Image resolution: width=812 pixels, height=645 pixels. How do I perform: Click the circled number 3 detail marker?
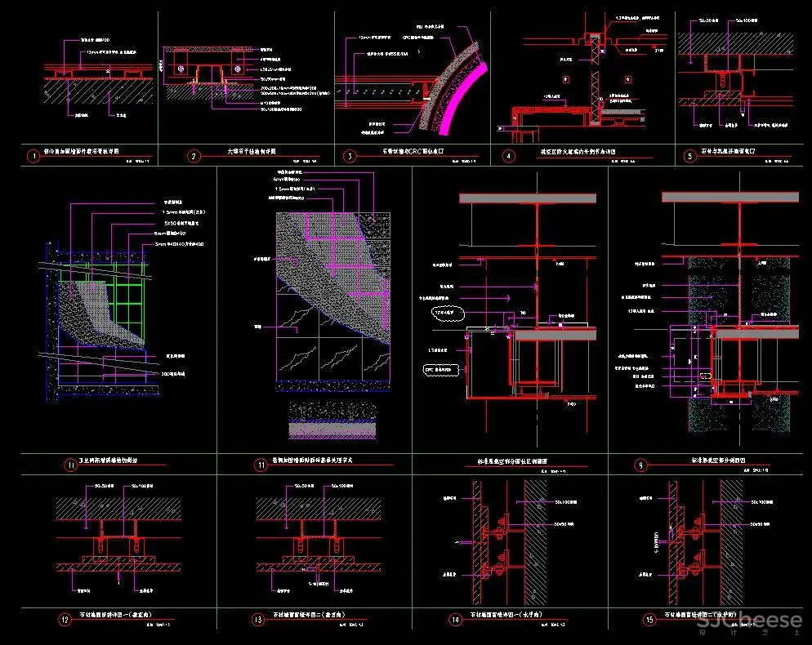coord(350,155)
